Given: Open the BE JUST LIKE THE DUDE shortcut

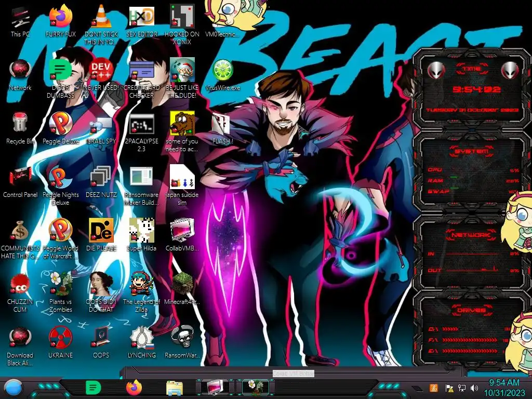Looking at the screenshot, I should tap(182, 70).
